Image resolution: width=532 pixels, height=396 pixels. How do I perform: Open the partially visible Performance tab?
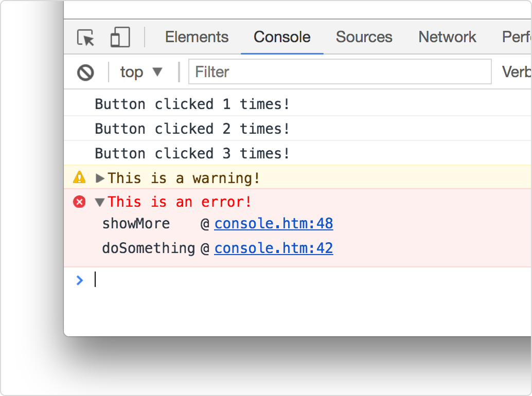tap(516, 37)
